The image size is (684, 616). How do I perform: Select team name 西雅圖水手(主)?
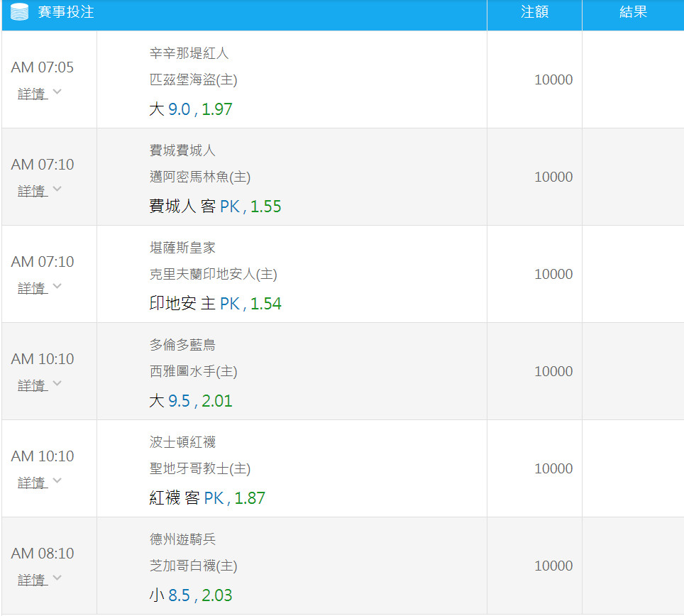click(x=193, y=372)
